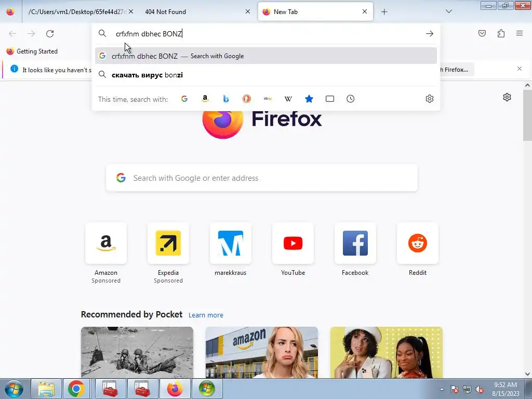Search this time with Amazon icon

point(205,99)
